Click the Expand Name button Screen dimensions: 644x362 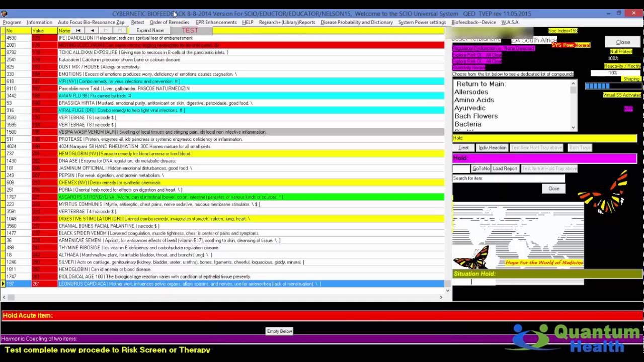pyautogui.click(x=150, y=31)
